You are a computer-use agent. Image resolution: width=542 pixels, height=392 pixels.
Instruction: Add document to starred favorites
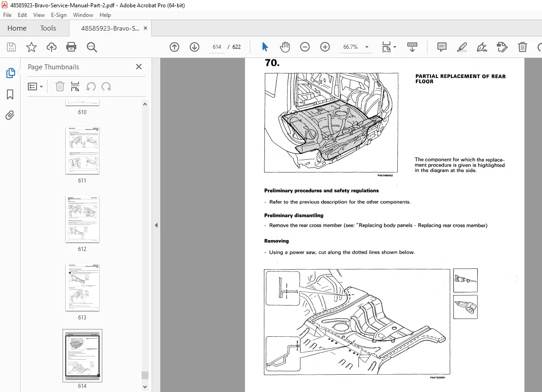click(x=32, y=47)
